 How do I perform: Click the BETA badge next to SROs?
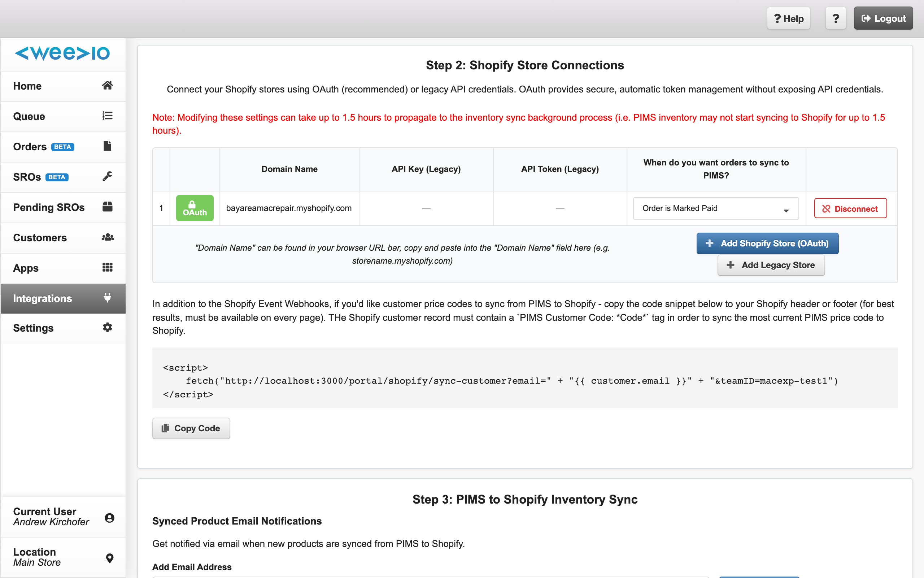click(x=57, y=177)
